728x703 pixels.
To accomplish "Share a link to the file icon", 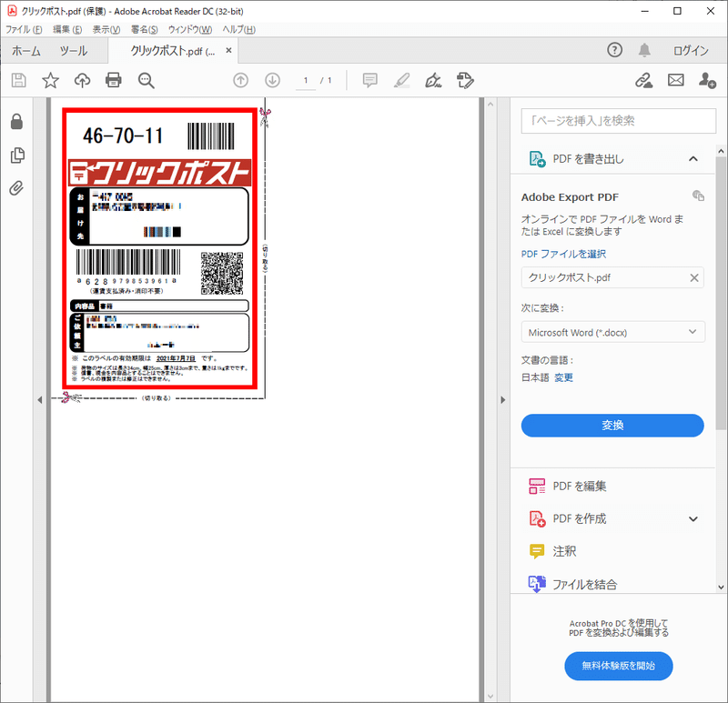I will (643, 80).
